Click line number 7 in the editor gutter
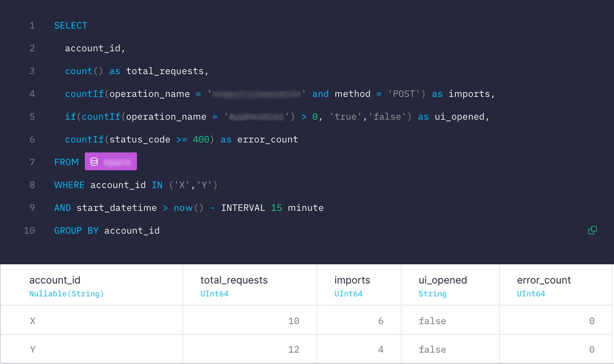614x364 pixels. point(32,162)
